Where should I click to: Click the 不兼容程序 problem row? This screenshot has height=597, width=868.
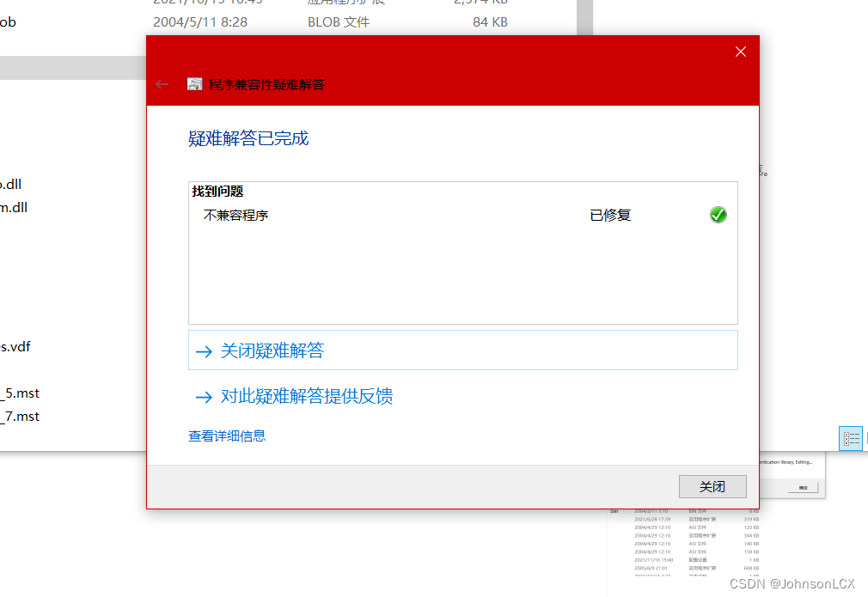coord(462,215)
